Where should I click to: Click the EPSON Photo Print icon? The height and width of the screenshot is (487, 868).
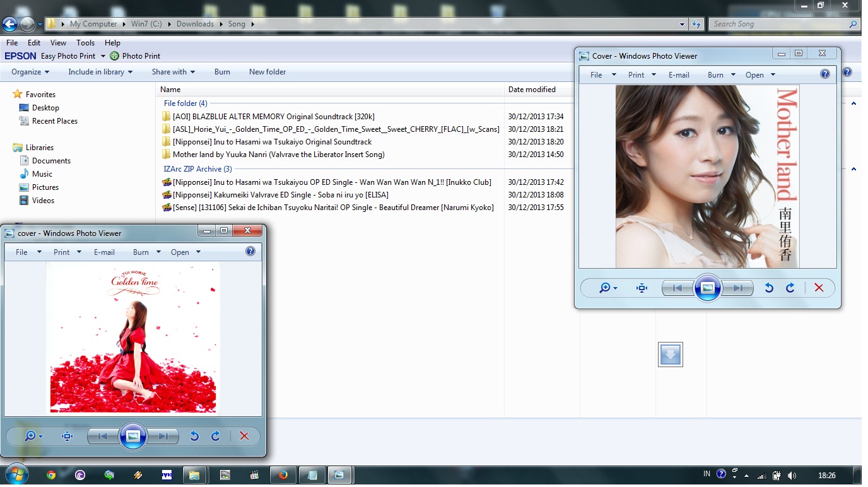114,56
